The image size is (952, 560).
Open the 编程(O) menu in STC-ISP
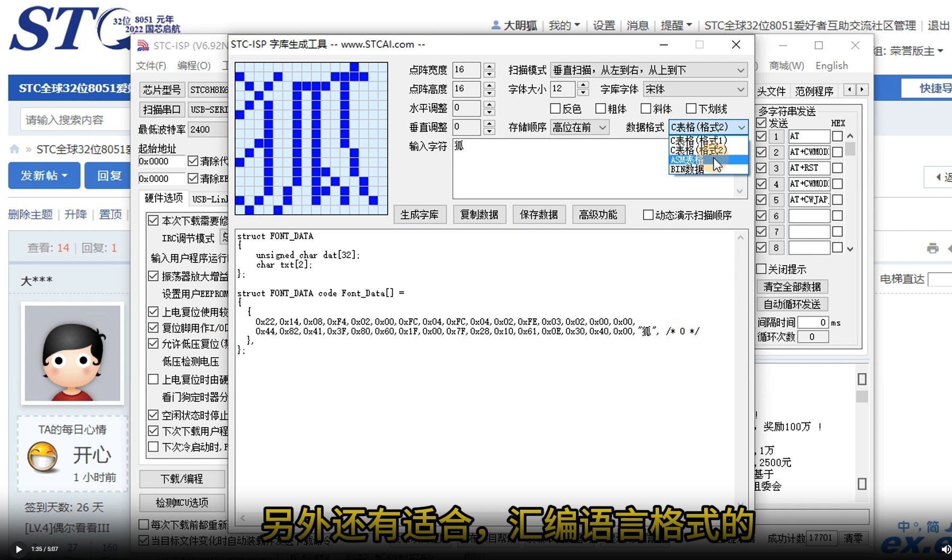pyautogui.click(x=194, y=66)
